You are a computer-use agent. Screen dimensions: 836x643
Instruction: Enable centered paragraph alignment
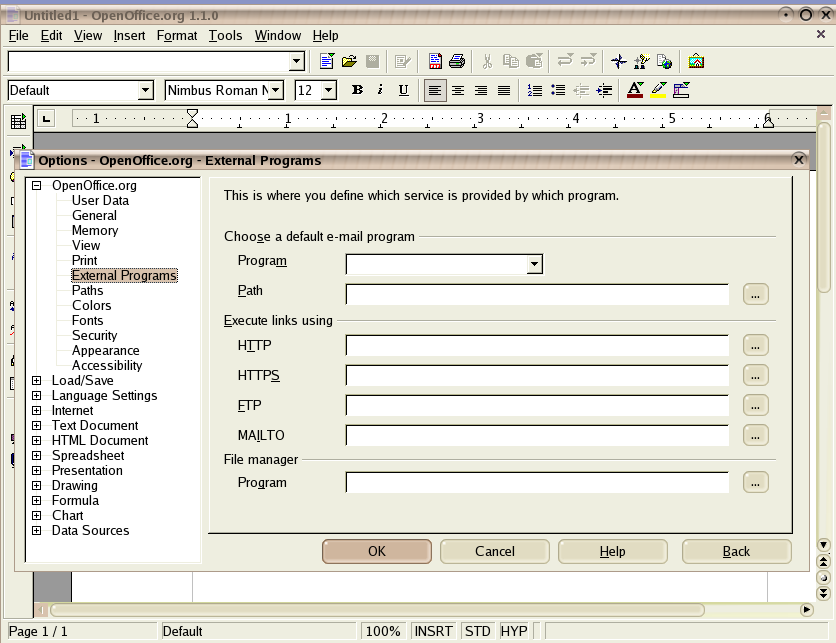[458, 91]
